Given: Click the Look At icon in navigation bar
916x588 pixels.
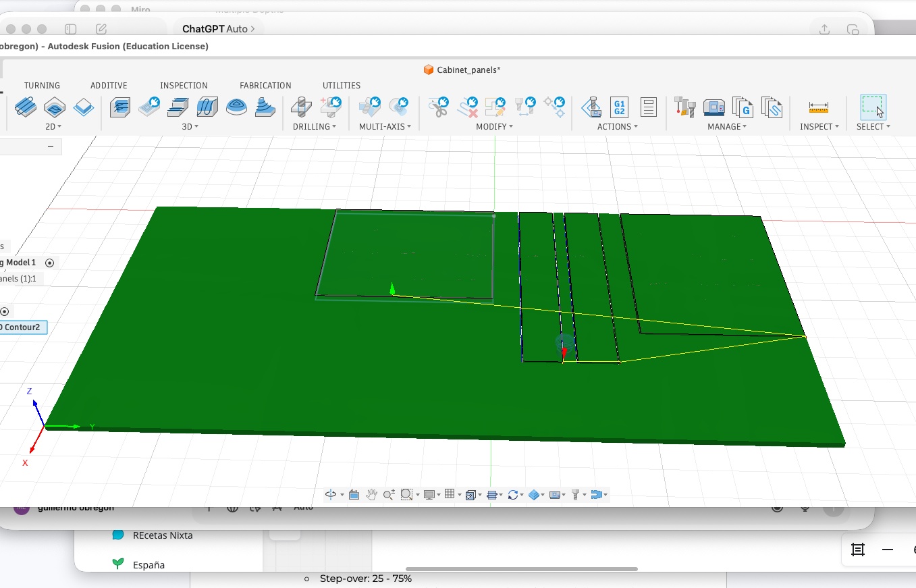Looking at the screenshot, I should [354, 495].
